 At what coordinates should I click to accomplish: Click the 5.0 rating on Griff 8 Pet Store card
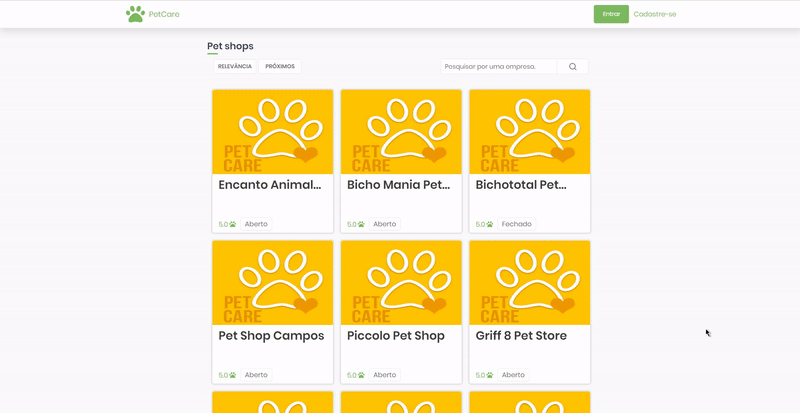pyautogui.click(x=481, y=375)
